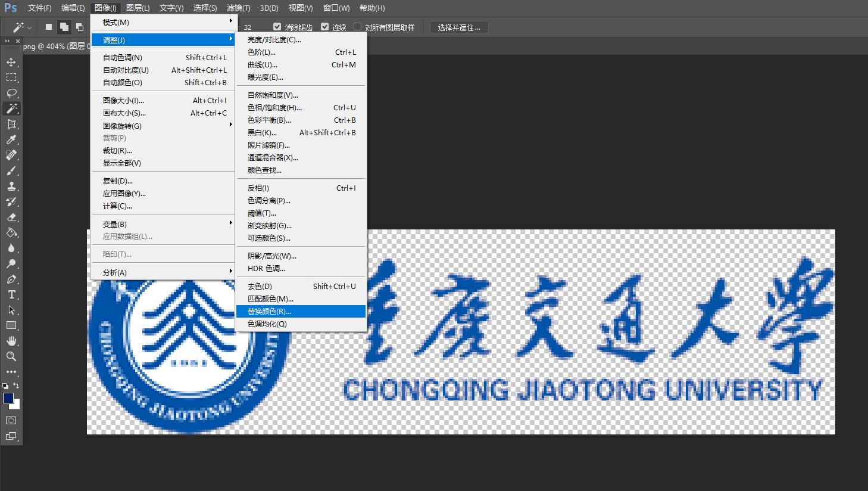868x491 pixels.
Task: Select the Horizontal Type tool
Action: click(x=11, y=294)
